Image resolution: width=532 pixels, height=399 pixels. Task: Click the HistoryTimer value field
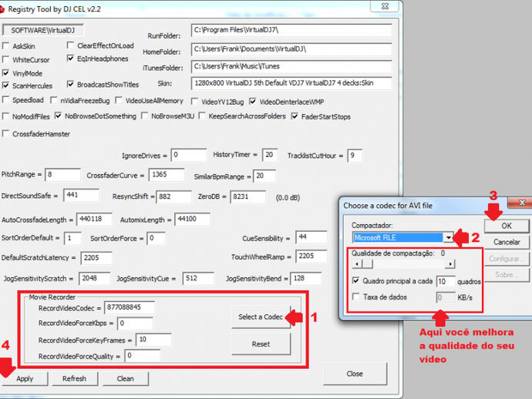click(270, 155)
